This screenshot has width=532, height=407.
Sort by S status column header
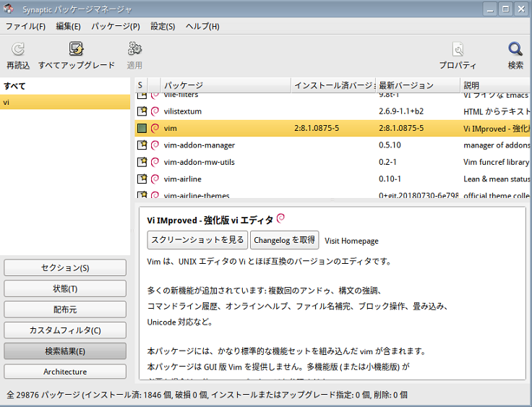[x=142, y=85]
